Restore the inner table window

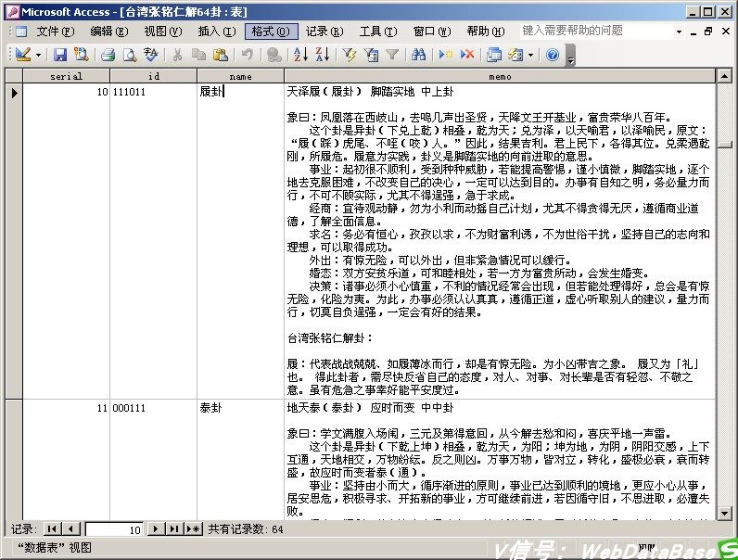tap(708, 32)
